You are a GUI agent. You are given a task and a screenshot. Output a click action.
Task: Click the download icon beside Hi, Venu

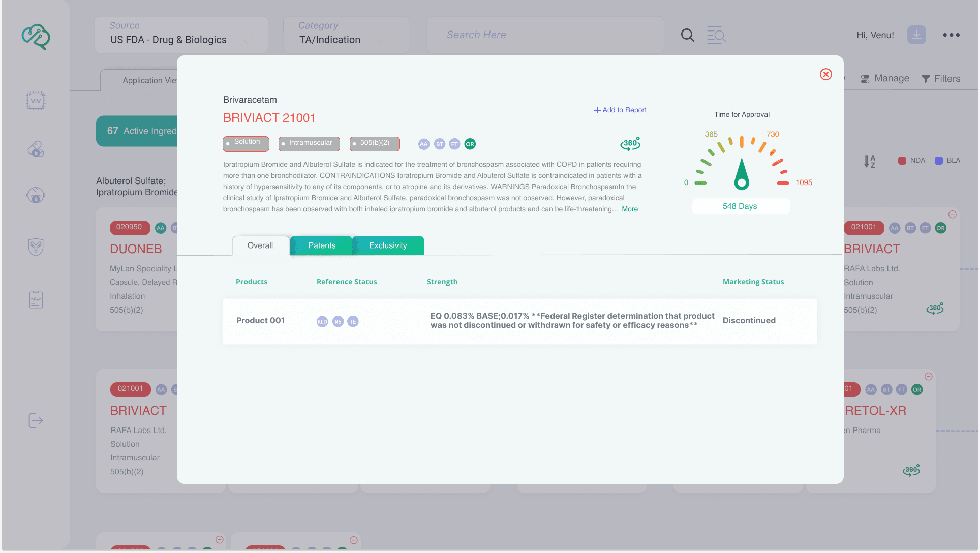click(916, 35)
